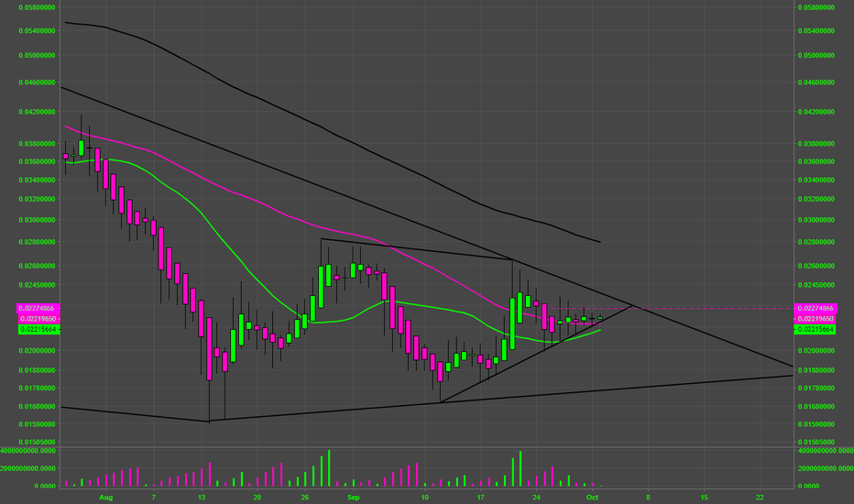Click 0.03400000 on the right price axis
854x504 pixels.
point(816,180)
